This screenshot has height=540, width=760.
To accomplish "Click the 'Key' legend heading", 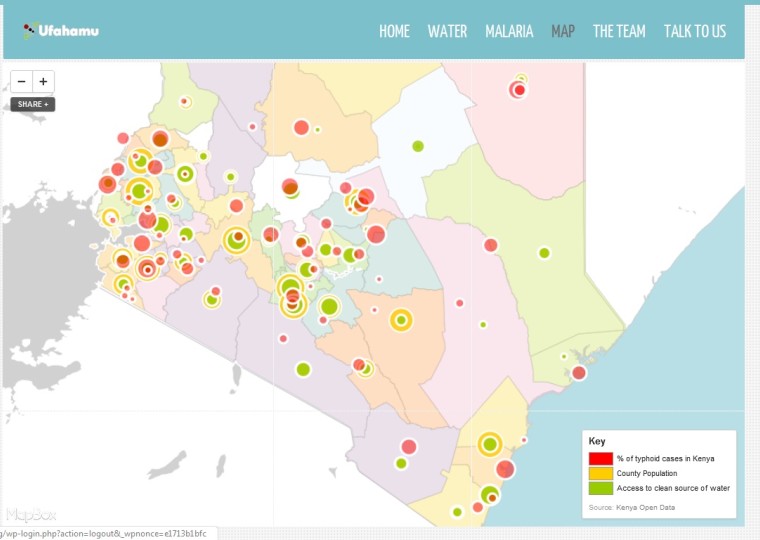I will (597, 441).
